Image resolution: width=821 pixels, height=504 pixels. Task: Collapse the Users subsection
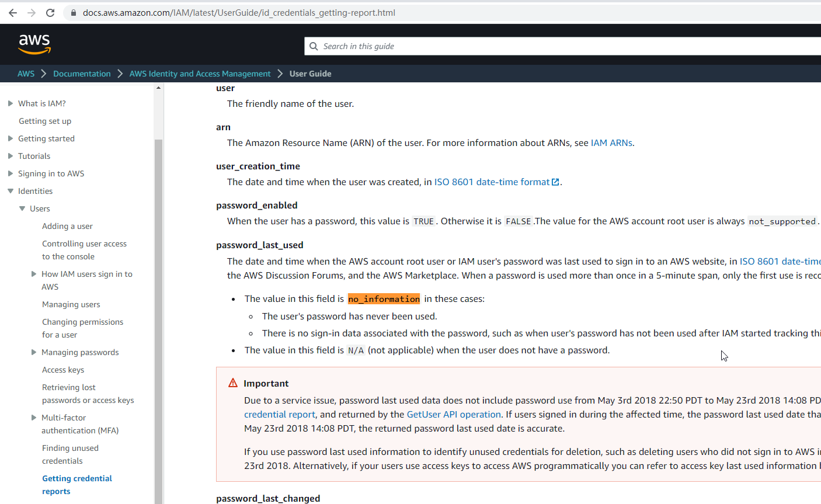[22, 208]
